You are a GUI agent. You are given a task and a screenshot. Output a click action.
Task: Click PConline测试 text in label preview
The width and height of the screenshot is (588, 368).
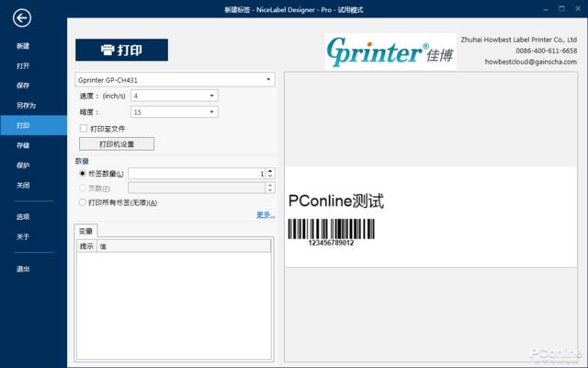point(336,201)
